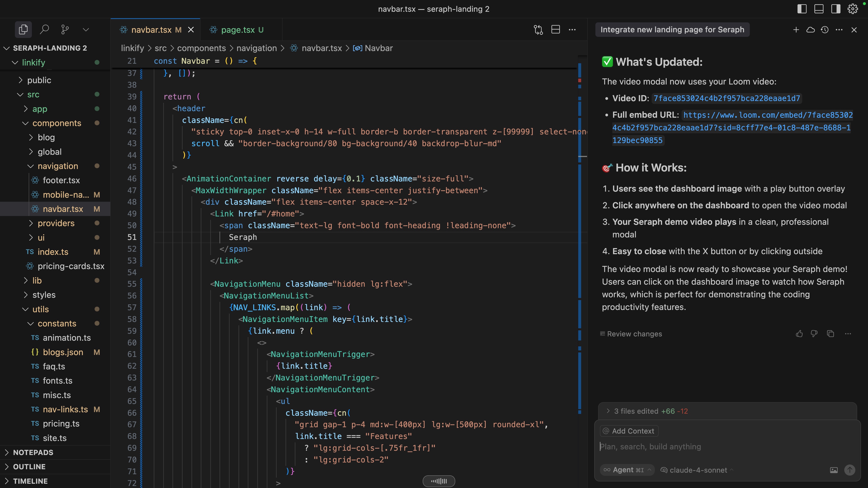Image resolution: width=868 pixels, height=488 pixels.
Task: Start a new chat with plus icon
Action: pos(796,30)
